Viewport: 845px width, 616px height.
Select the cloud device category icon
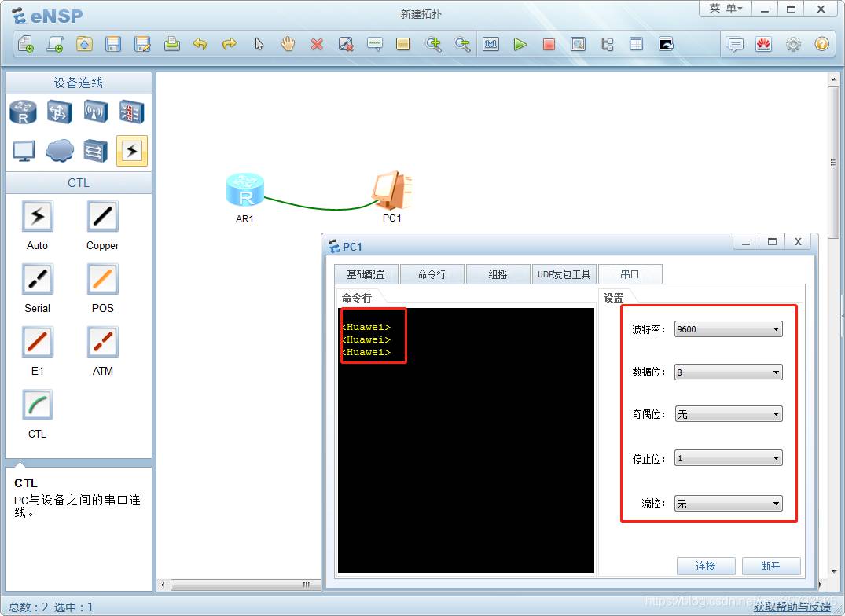60,151
